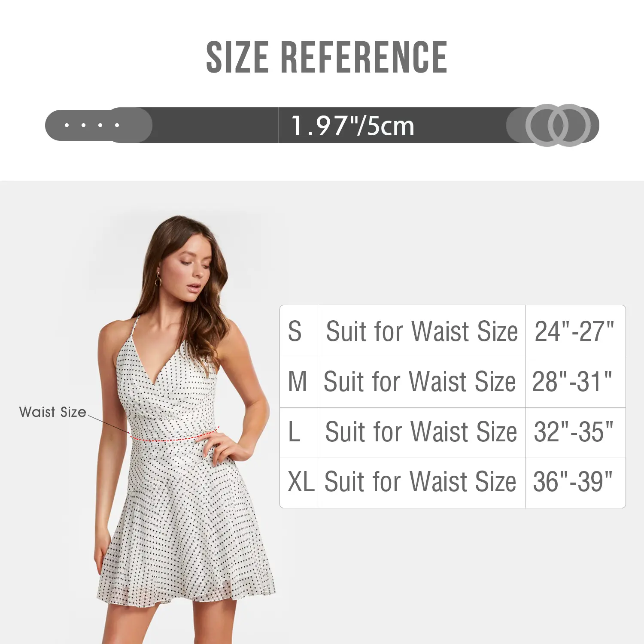
Task: Click the punched holes on belt tip
Action: point(91,125)
